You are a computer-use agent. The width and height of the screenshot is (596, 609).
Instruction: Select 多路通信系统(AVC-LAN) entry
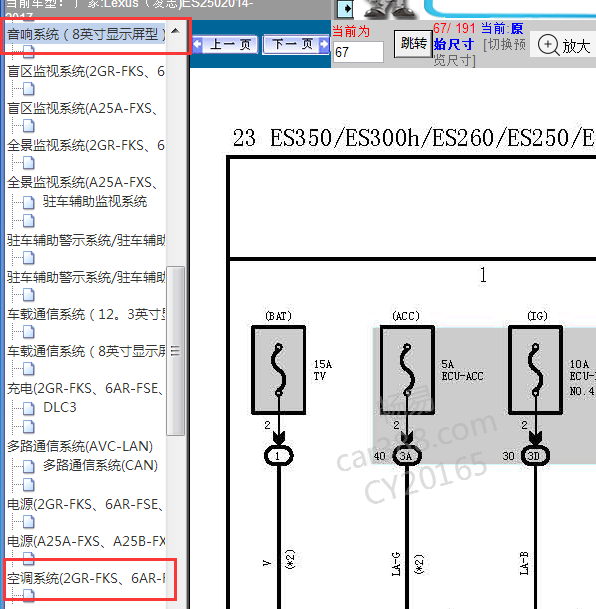click(80, 446)
